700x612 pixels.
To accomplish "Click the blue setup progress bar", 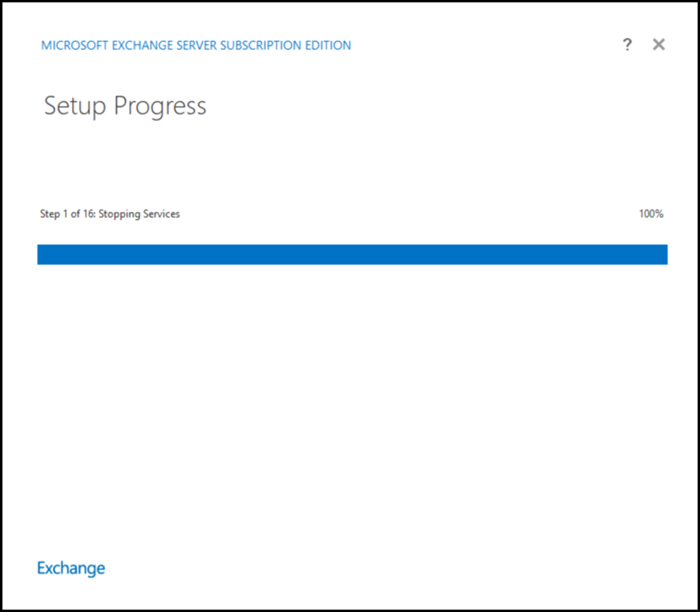I will pyautogui.click(x=352, y=255).
